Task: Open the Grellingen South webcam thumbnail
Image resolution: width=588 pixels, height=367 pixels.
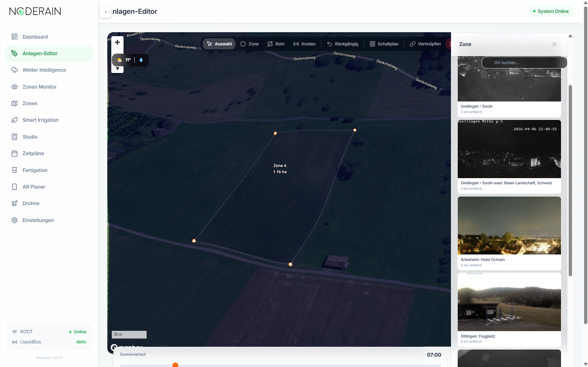Action: tap(509, 79)
